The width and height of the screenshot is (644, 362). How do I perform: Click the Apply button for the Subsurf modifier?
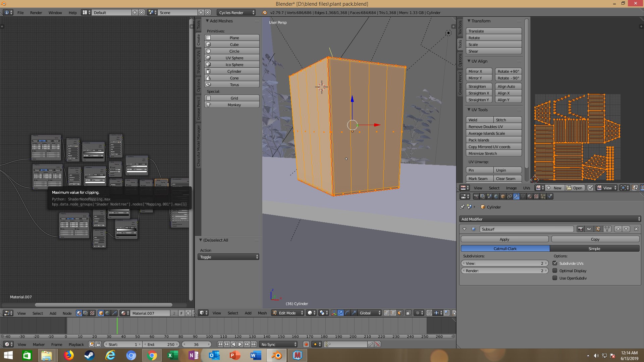tap(504, 239)
